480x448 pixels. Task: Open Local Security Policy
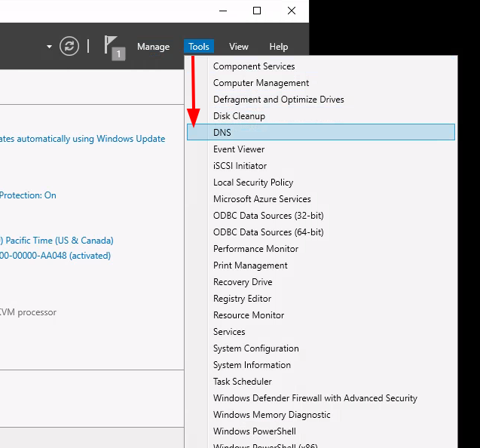tap(321, 182)
